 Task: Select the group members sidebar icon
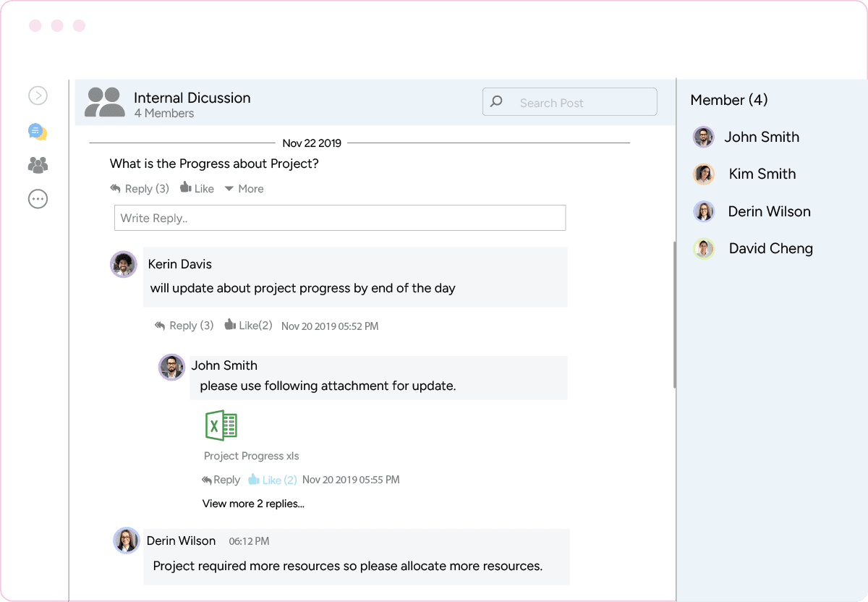click(38, 165)
